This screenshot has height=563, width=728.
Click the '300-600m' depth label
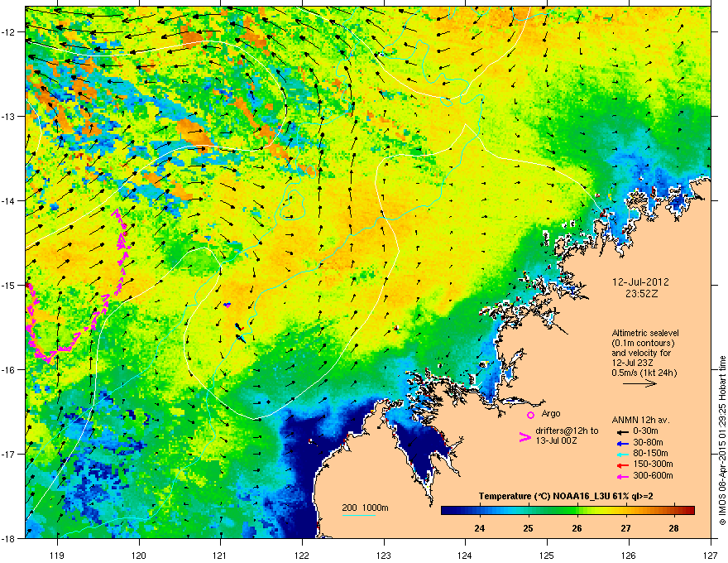pos(653,475)
